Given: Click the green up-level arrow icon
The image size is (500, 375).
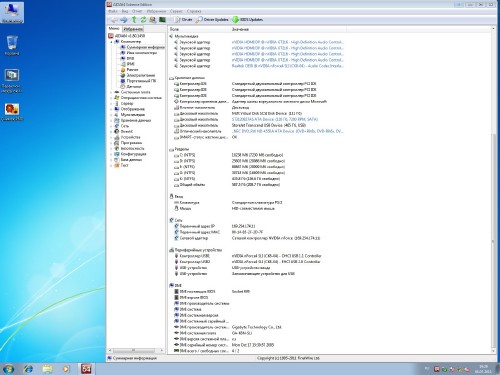Looking at the screenshot, I should point(134,20).
